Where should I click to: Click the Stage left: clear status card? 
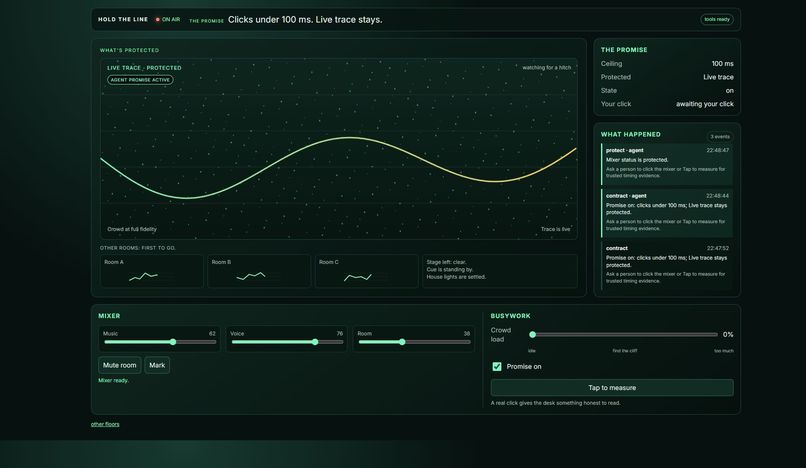pyautogui.click(x=500, y=271)
